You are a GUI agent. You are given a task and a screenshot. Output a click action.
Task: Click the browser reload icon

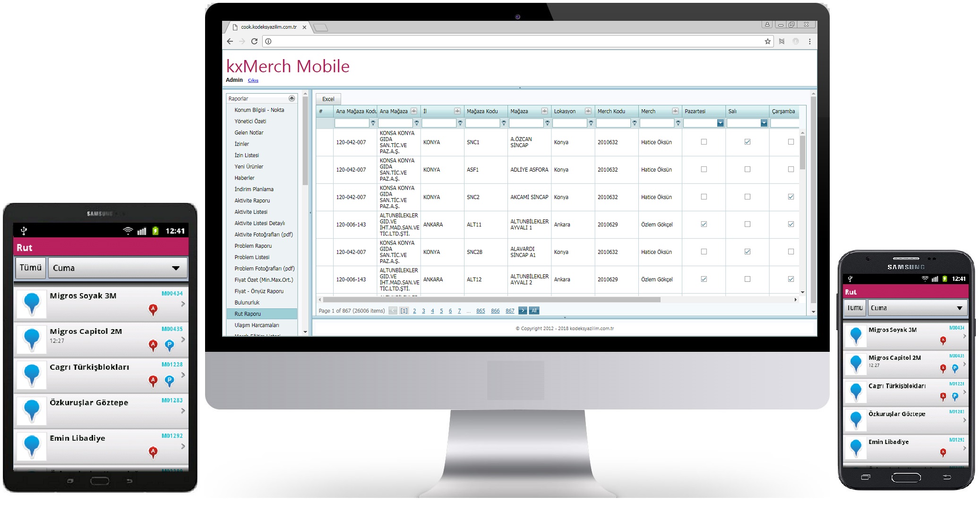pos(254,42)
